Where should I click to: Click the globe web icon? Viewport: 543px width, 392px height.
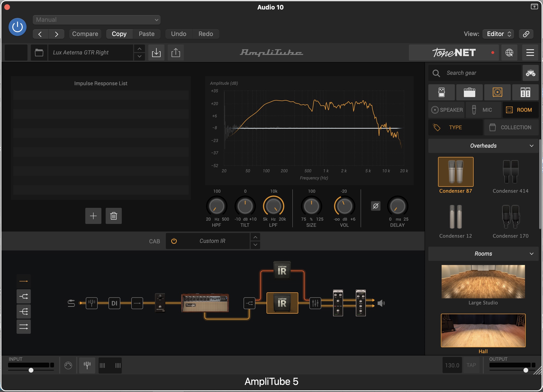coord(509,53)
